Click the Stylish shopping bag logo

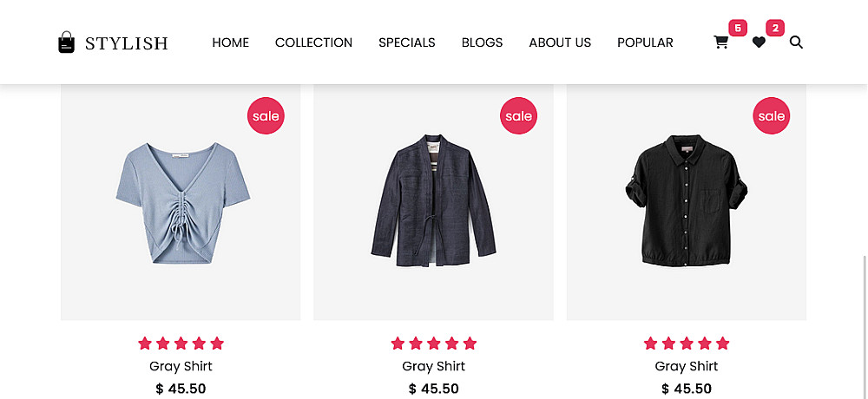pos(67,43)
